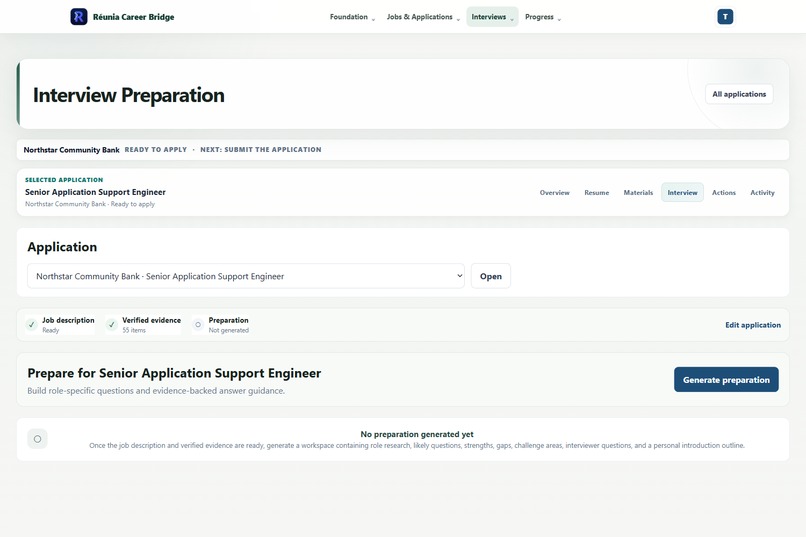
Task: Click the Verified evidence checkmark icon
Action: (112, 325)
